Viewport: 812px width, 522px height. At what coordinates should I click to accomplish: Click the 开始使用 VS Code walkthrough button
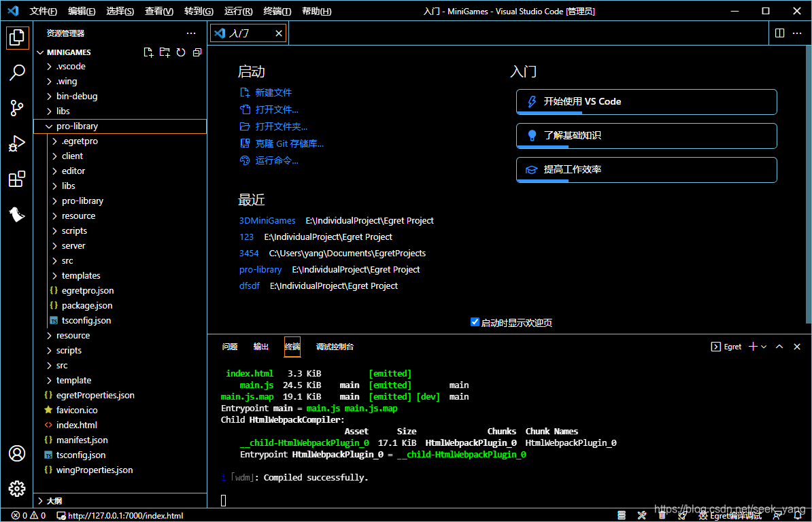tap(646, 101)
